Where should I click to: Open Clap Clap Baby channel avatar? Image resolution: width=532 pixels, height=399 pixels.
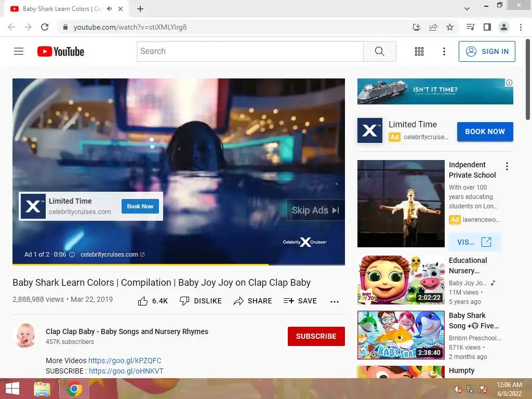[25, 335]
